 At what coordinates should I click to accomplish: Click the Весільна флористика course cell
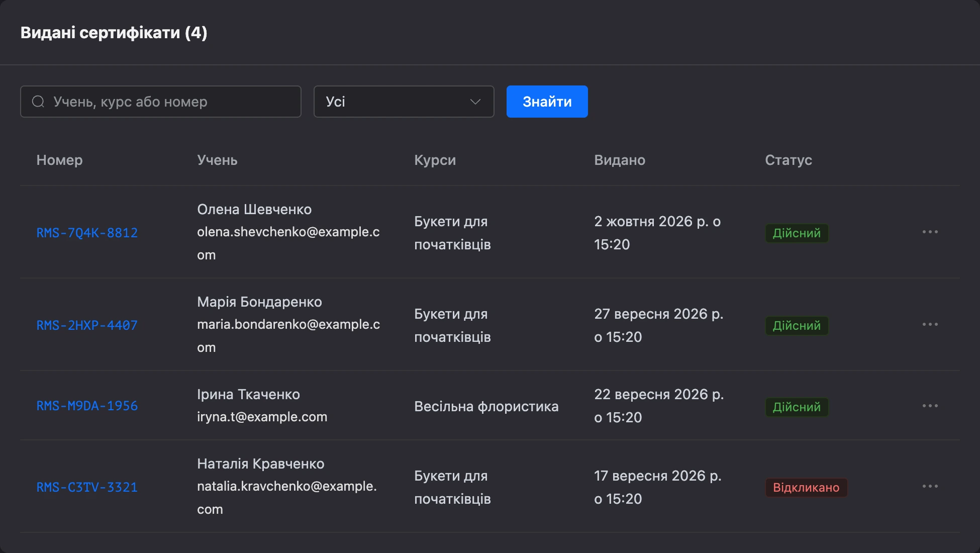click(x=486, y=406)
